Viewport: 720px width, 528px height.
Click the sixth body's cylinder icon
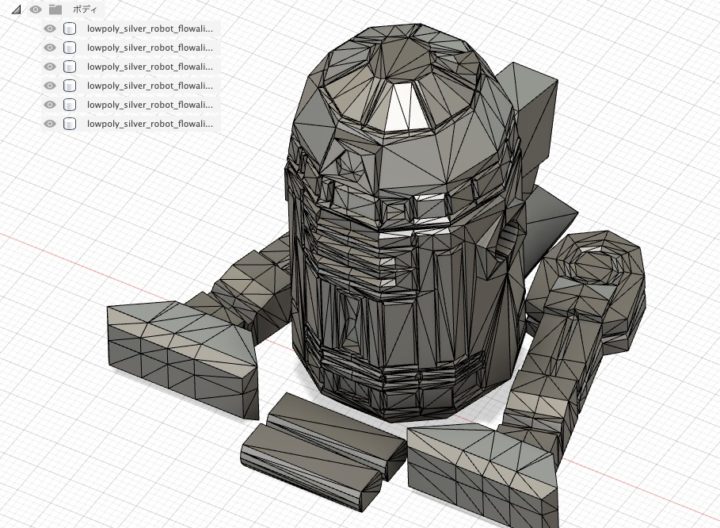(x=69, y=124)
